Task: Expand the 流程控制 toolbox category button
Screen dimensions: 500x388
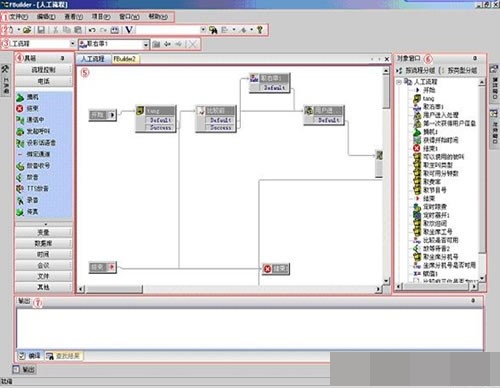Action: pyautogui.click(x=43, y=70)
